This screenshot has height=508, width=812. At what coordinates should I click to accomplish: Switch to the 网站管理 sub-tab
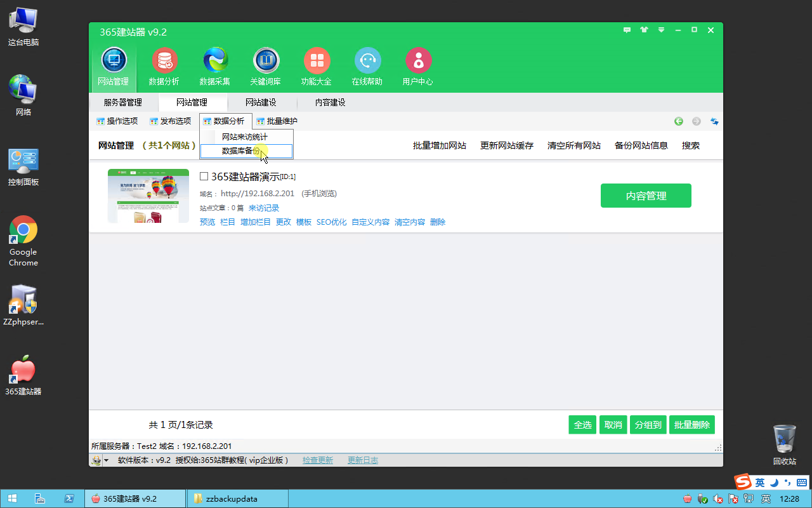[192, 102]
